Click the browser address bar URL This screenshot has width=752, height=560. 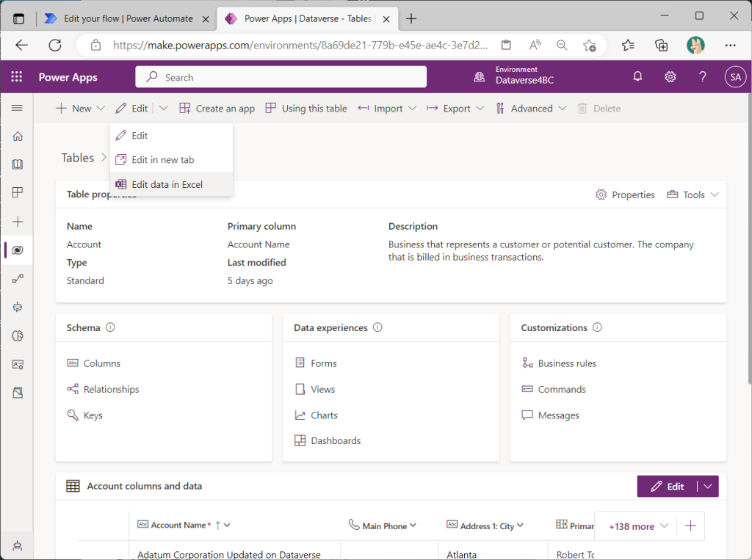click(x=300, y=45)
